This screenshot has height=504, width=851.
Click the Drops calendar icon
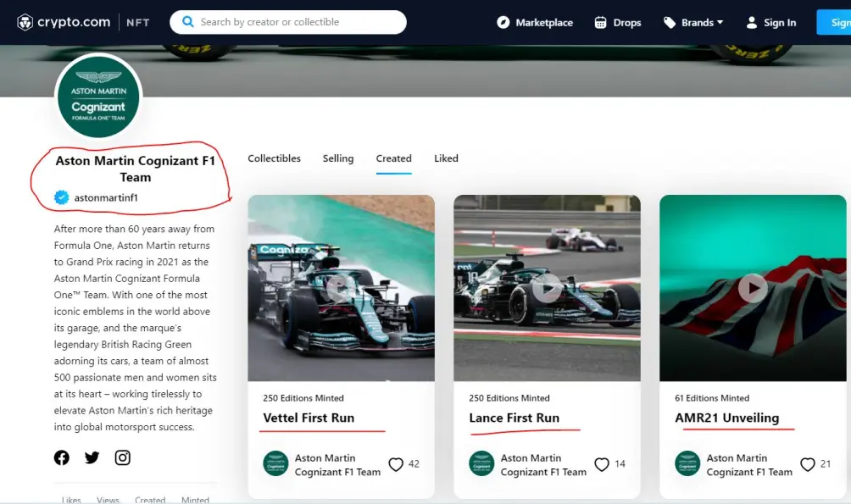pyautogui.click(x=600, y=22)
